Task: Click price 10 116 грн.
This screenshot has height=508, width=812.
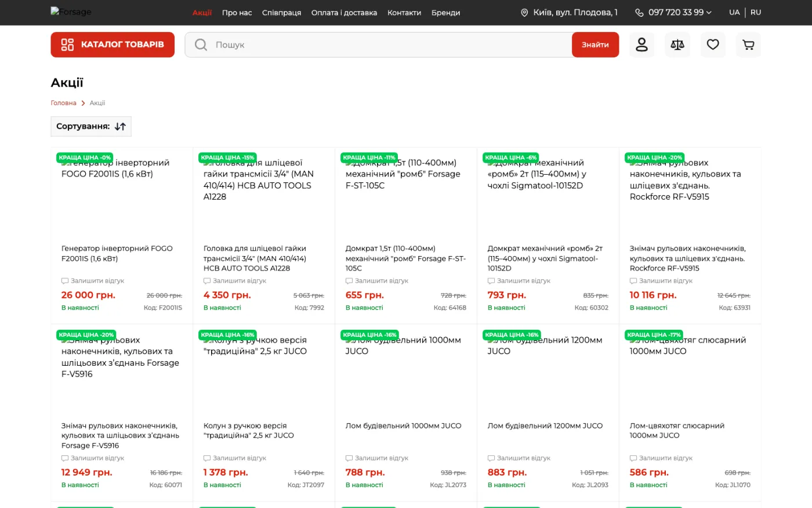Action: 653,295
